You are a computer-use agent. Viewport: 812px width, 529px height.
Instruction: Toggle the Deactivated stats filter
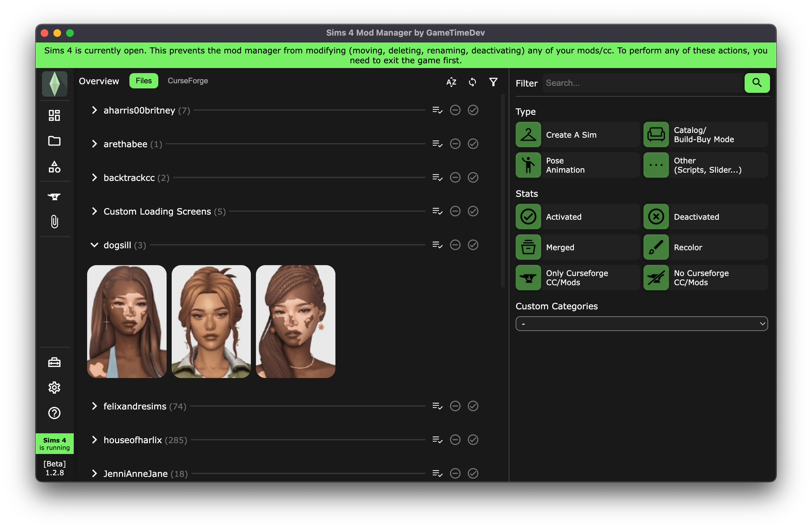click(x=705, y=217)
